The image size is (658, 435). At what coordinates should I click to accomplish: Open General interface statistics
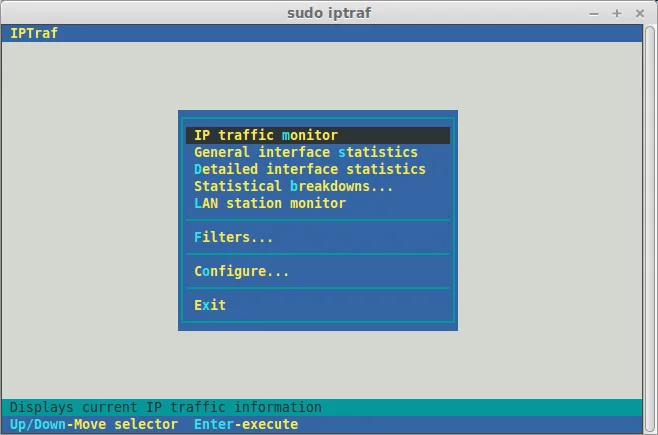click(305, 152)
